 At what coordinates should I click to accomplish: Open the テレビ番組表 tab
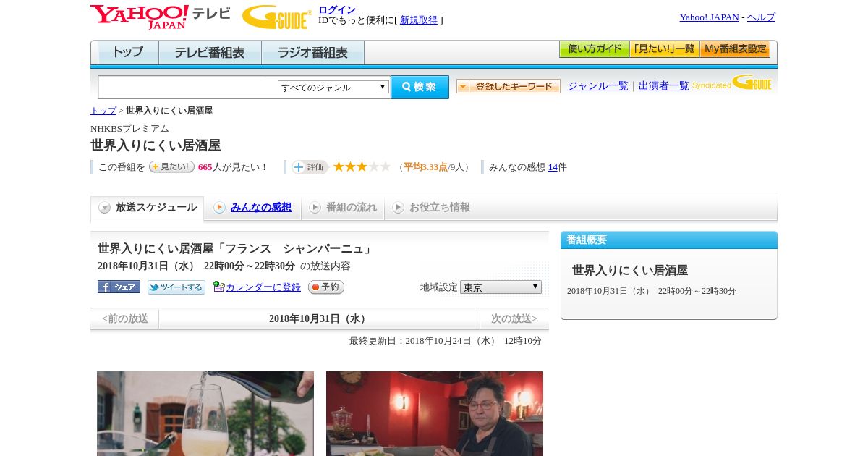pos(210,53)
